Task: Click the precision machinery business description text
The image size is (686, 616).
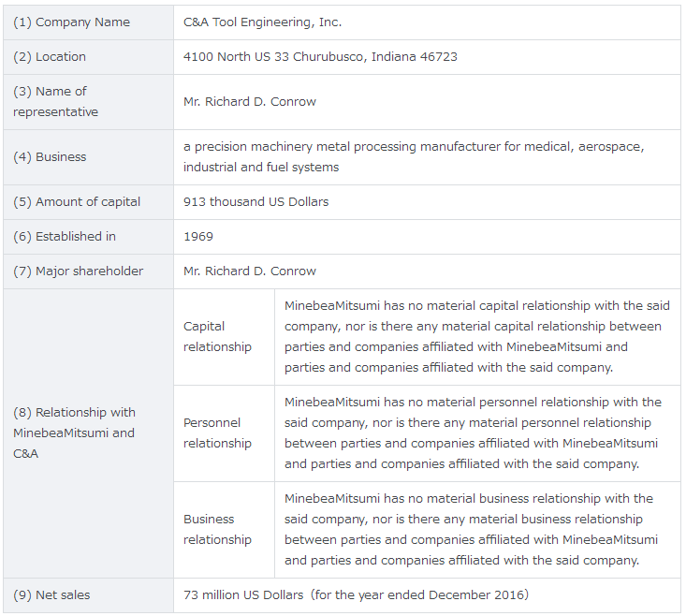Action: click(x=414, y=157)
